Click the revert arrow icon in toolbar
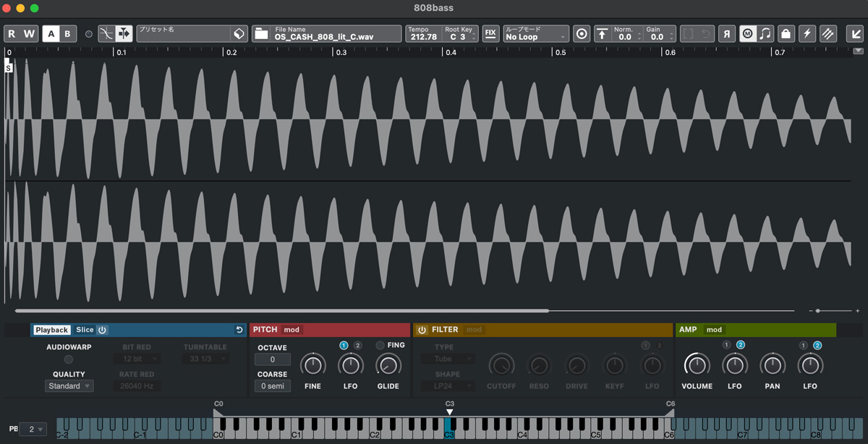The width and height of the screenshot is (868, 444). point(705,34)
